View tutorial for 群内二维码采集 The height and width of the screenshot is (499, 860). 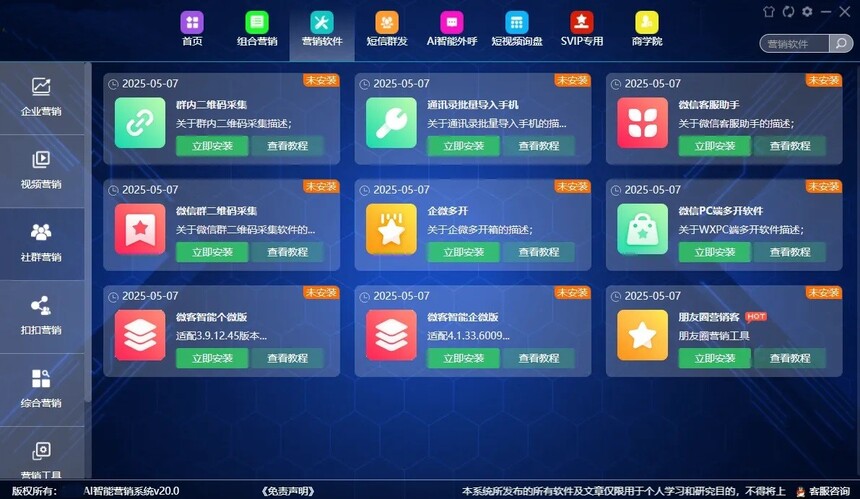point(287,146)
